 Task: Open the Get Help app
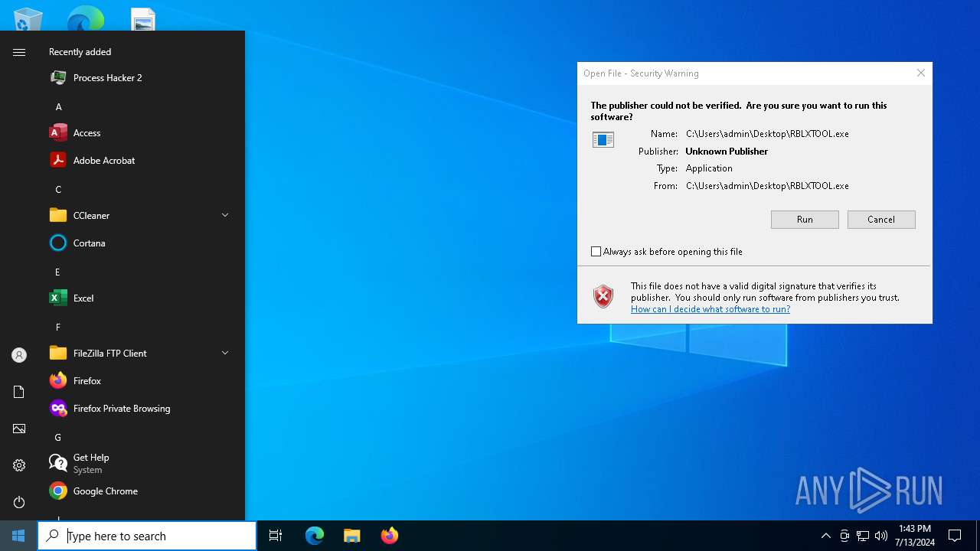[141, 463]
